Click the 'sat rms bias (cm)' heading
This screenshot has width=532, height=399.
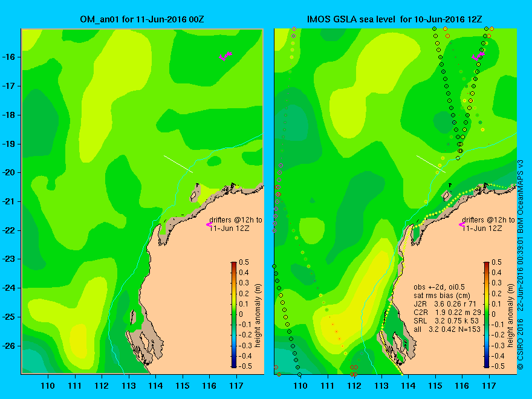click(x=442, y=295)
